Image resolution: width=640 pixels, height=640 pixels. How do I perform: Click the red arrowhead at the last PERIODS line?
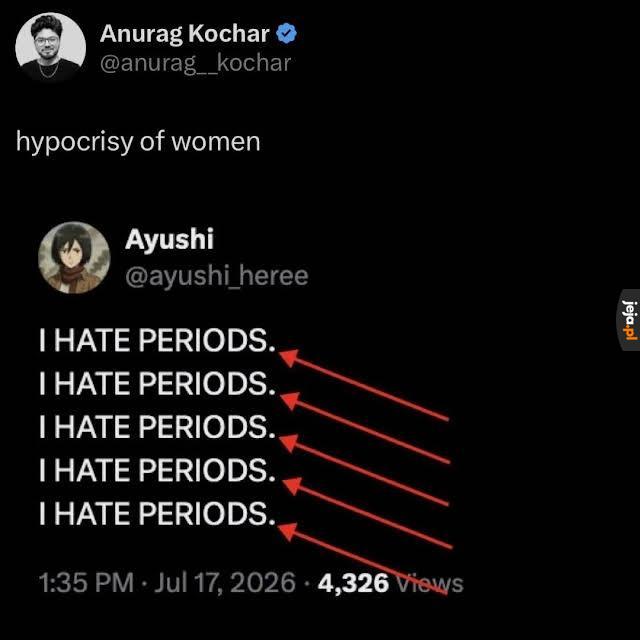tap(287, 532)
